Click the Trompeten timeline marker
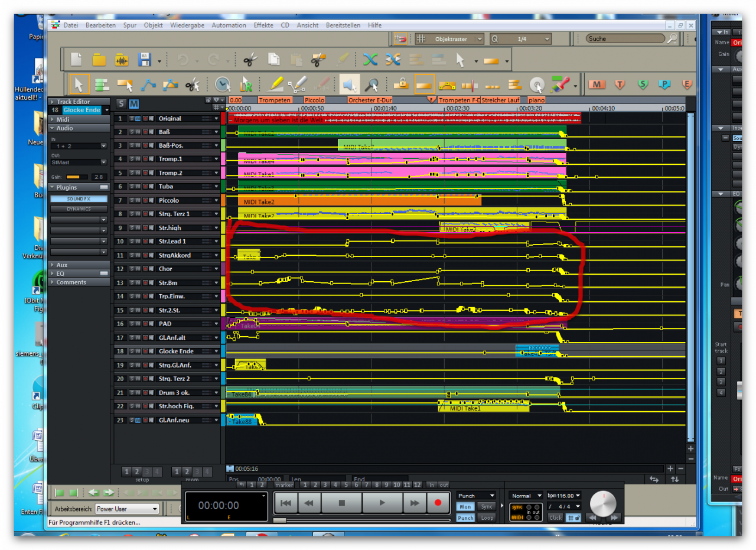Image resolution: width=756 pixels, height=550 pixels. [275, 100]
